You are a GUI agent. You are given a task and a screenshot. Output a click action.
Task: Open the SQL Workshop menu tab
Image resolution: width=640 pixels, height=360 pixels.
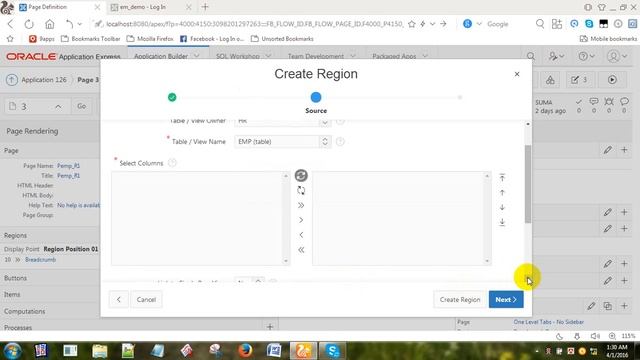tap(243, 56)
